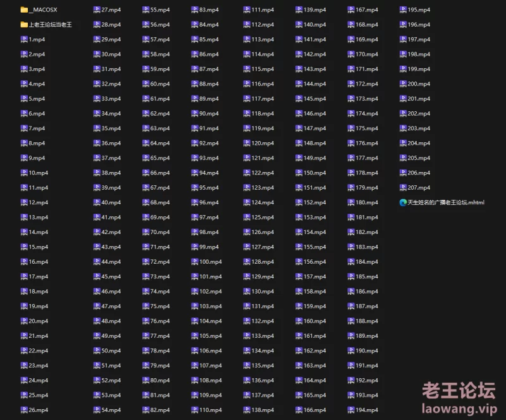Select the file name "170.mp4"
The height and width of the screenshot is (420, 506).
(367, 54)
